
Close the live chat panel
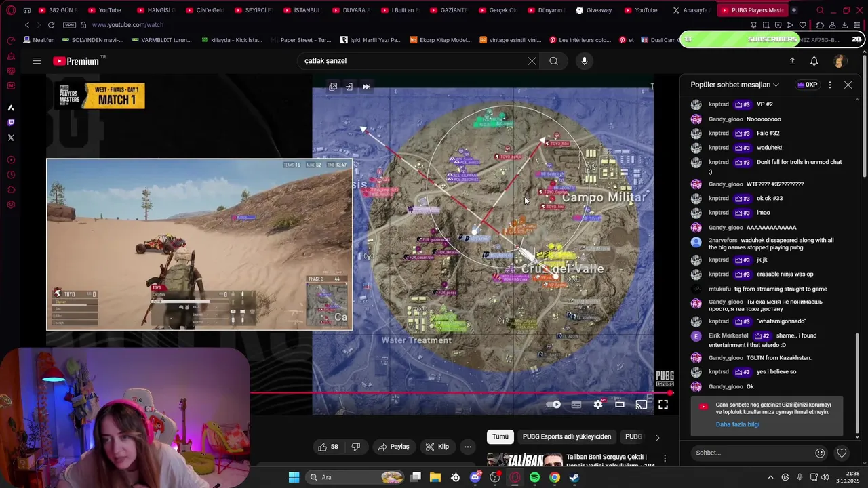pos(848,85)
